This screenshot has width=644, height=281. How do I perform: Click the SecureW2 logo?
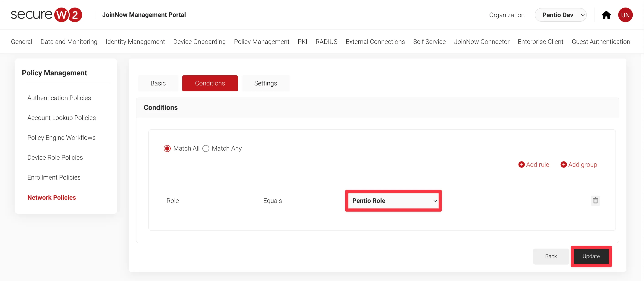pyautogui.click(x=47, y=15)
